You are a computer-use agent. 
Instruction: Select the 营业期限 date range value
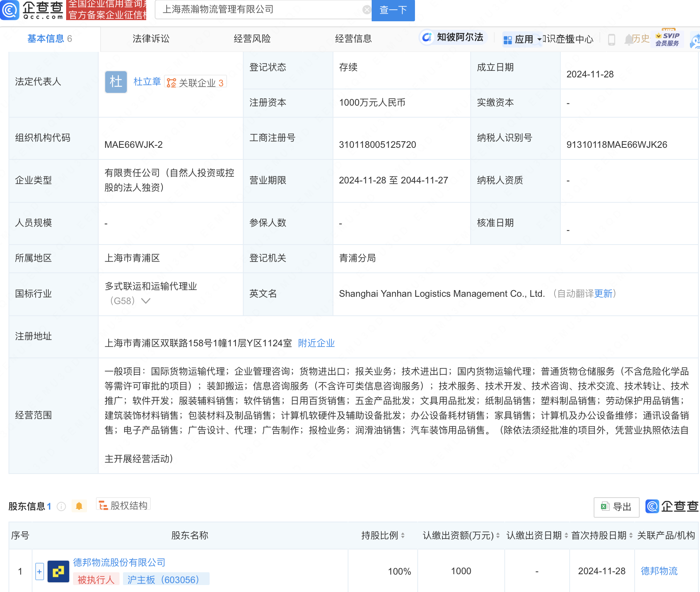click(x=393, y=180)
